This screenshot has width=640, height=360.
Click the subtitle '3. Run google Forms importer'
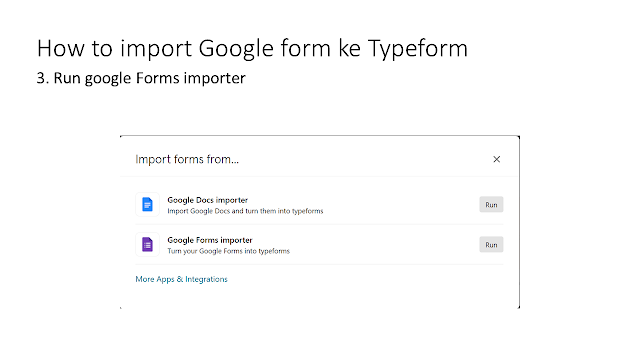[141, 78]
